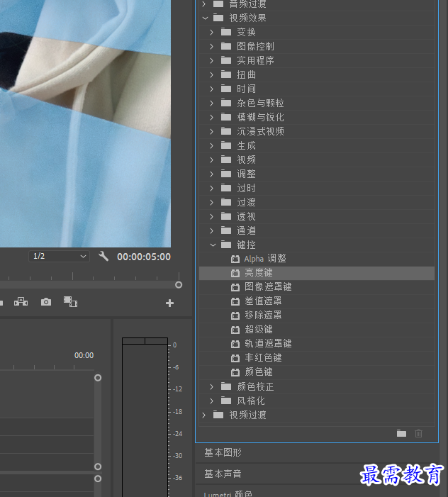Select the 超级键 effect text
The image size is (448, 497).
[x=259, y=330]
